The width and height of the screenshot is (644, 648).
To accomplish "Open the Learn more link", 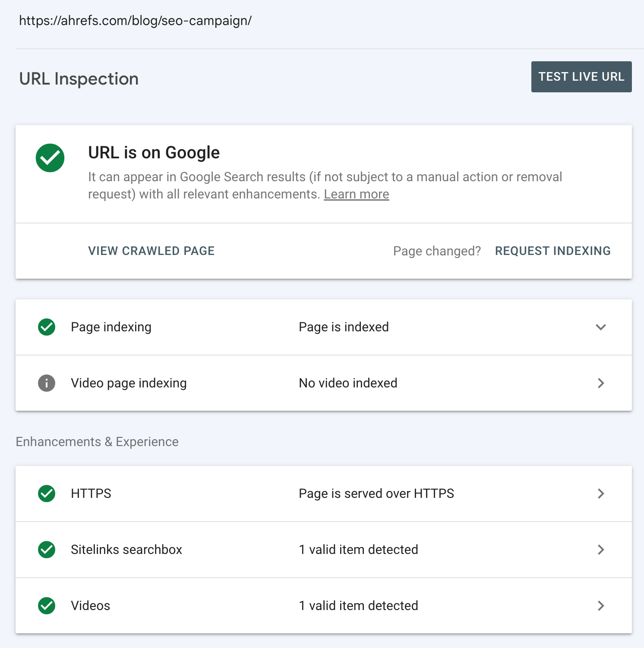I will 356,194.
